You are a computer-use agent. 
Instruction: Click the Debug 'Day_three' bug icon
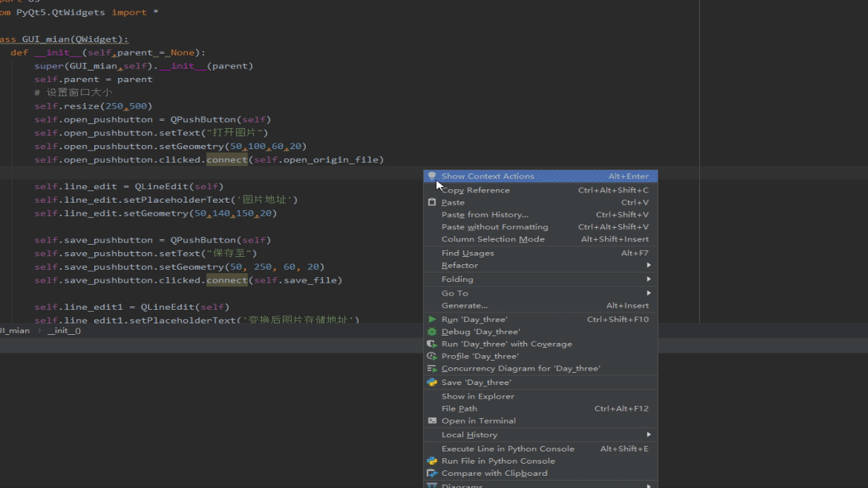pos(432,331)
